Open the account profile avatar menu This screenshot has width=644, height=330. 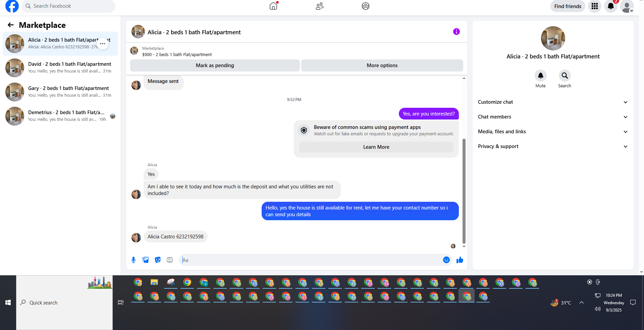627,6
